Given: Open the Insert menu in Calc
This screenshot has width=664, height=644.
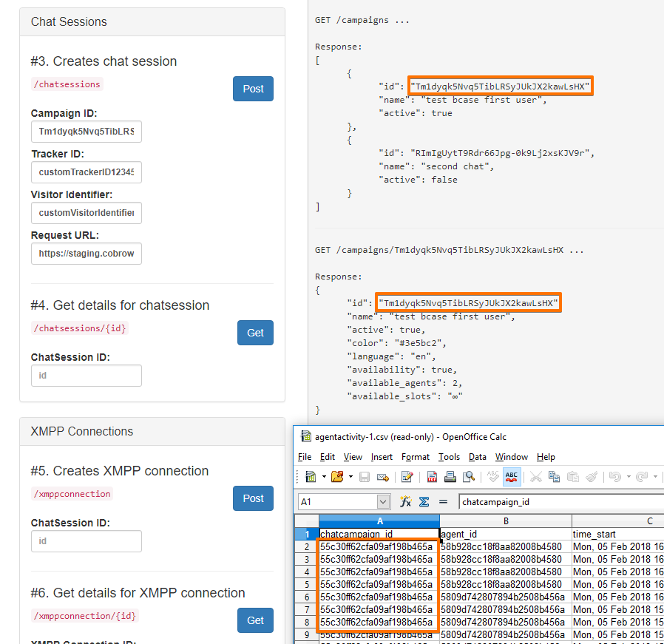Looking at the screenshot, I should tap(382, 457).
